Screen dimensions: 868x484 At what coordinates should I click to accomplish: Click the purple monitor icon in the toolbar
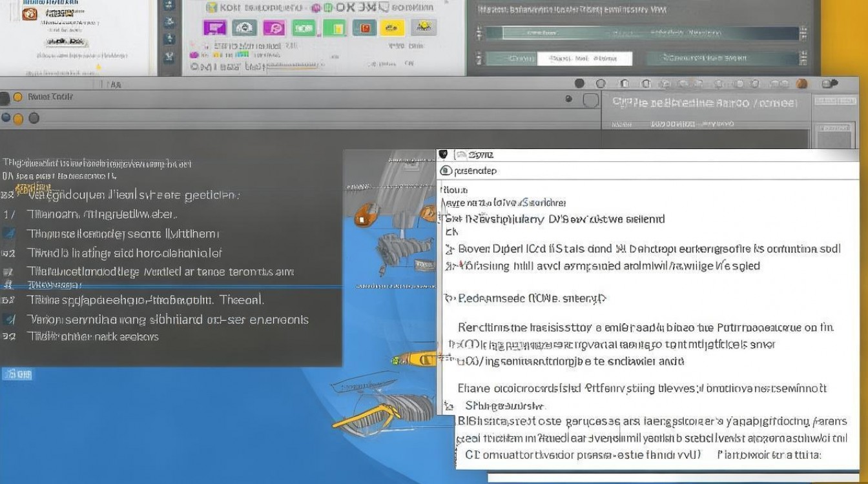[214, 28]
